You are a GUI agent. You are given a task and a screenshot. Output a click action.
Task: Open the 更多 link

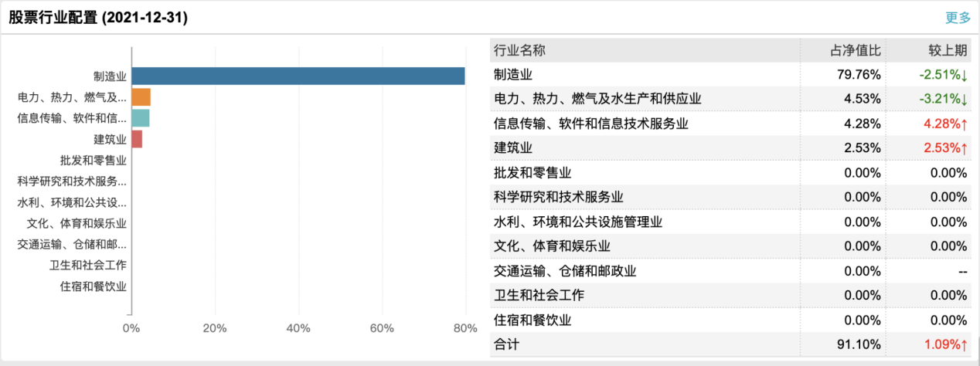(x=958, y=18)
